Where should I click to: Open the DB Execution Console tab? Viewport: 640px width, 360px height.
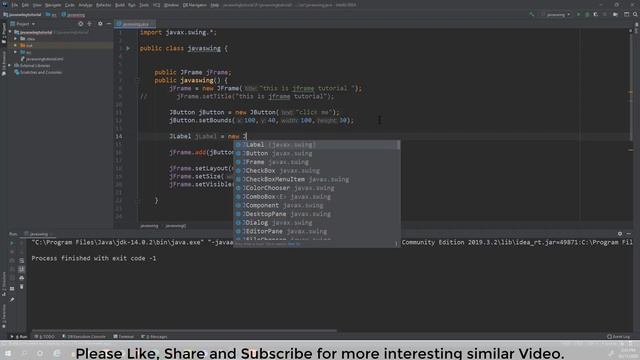[x=84, y=337]
